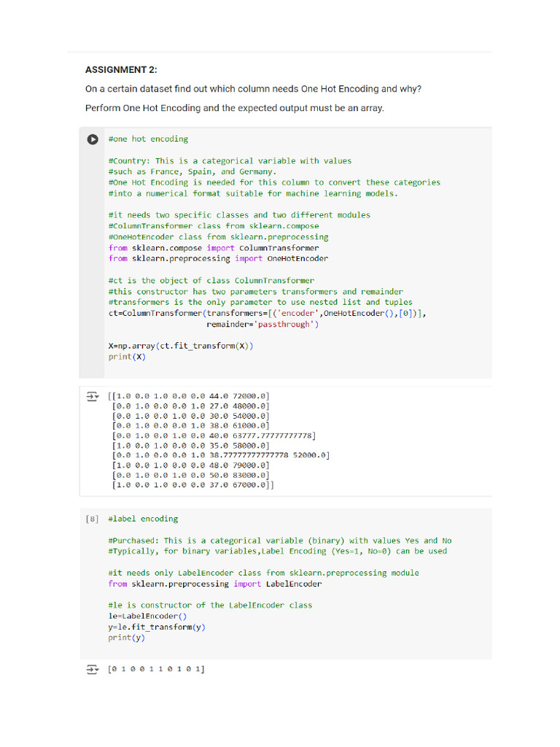This screenshot has width=560, height=747.
Task: Run the one hot encoding cell
Action: tap(93, 139)
